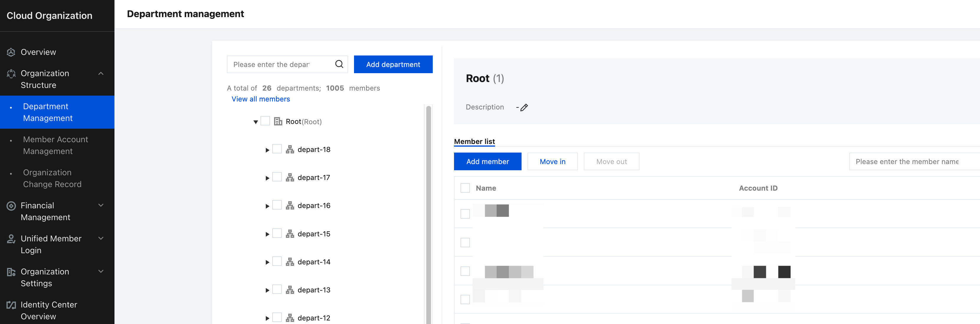Click the depart-17 org chart icon

coord(290,177)
